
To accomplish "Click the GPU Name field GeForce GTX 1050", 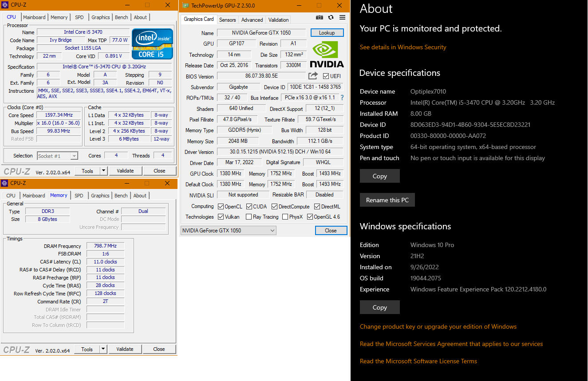I will 261,33.
